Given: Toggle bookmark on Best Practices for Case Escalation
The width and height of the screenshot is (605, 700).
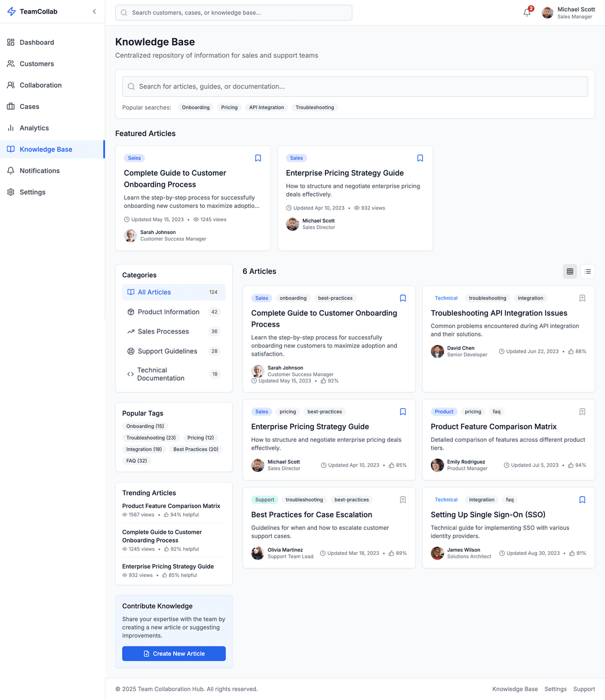Looking at the screenshot, I should [403, 500].
